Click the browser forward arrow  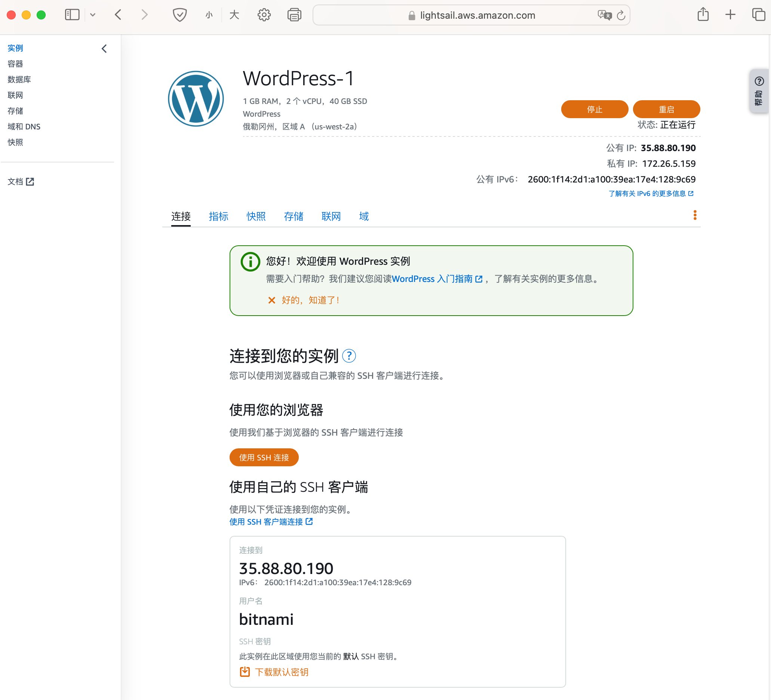pyautogui.click(x=144, y=15)
